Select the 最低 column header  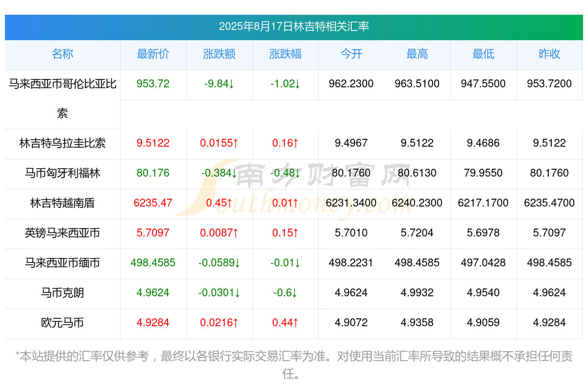click(483, 54)
